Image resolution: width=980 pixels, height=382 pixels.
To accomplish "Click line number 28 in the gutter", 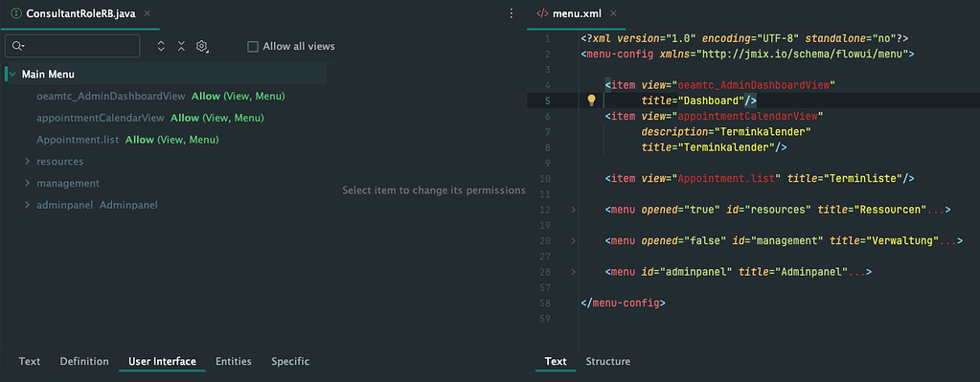I will 545,272.
